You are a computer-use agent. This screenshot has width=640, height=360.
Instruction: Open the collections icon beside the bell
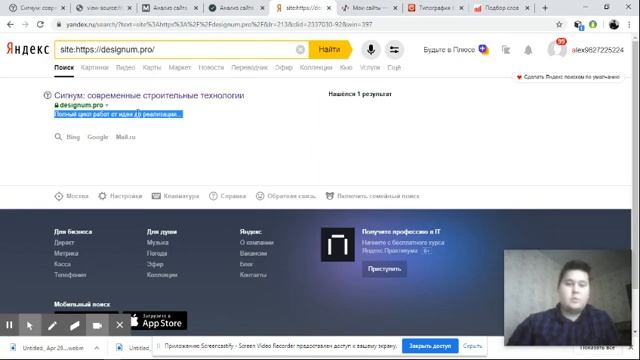(506, 50)
